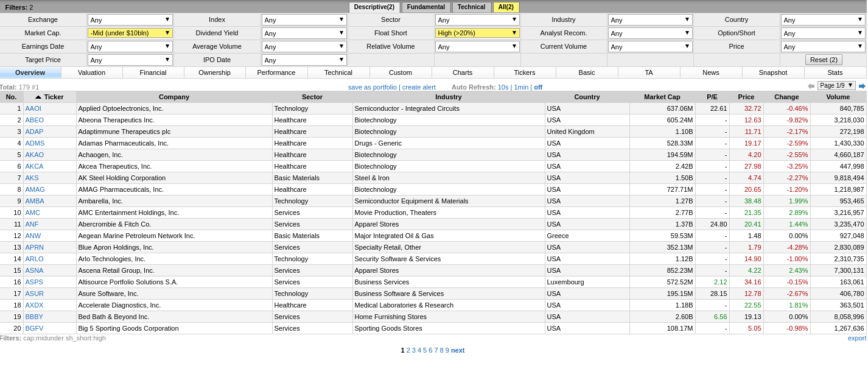868x380 pixels.
Task: Open the Relative Volume dropdown
Action: (477, 46)
